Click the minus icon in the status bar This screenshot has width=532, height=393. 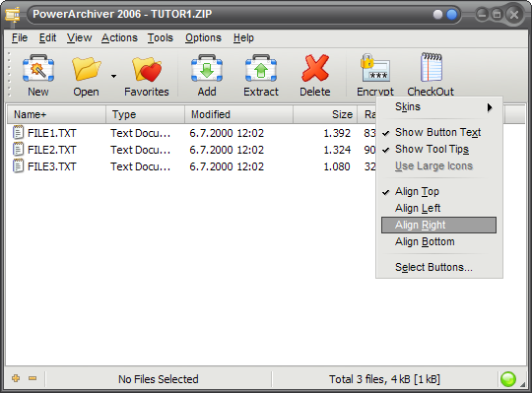tap(33, 378)
